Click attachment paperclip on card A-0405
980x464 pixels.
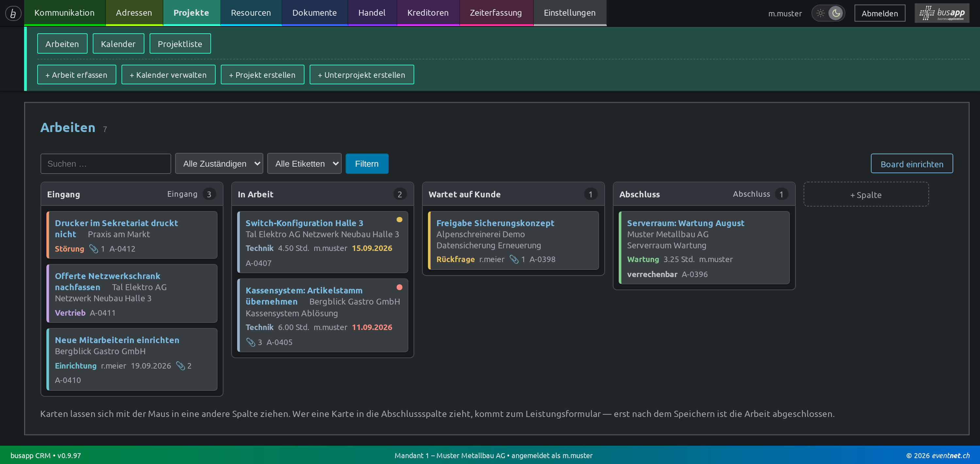point(251,342)
